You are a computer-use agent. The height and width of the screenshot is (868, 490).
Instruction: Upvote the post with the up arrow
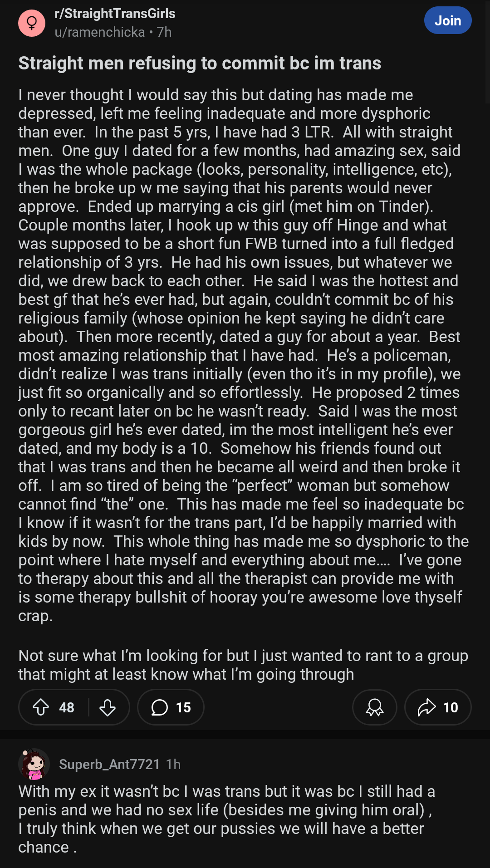click(x=41, y=707)
